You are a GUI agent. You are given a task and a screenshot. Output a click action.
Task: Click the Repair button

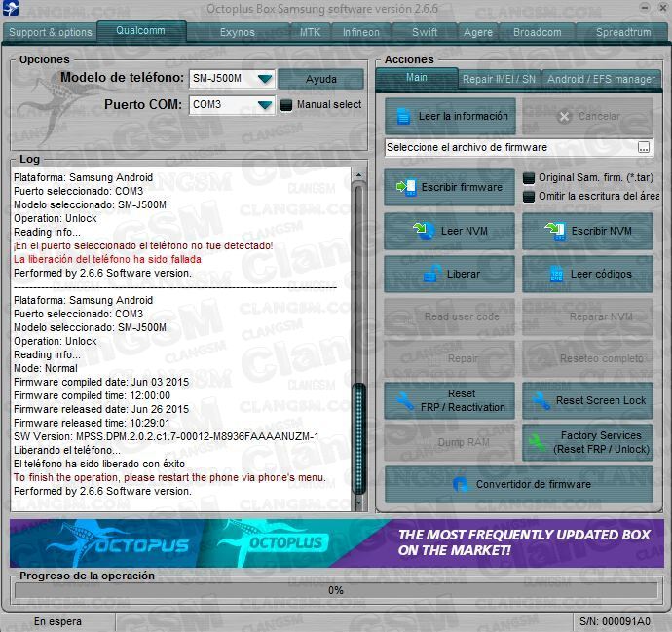[449, 358]
